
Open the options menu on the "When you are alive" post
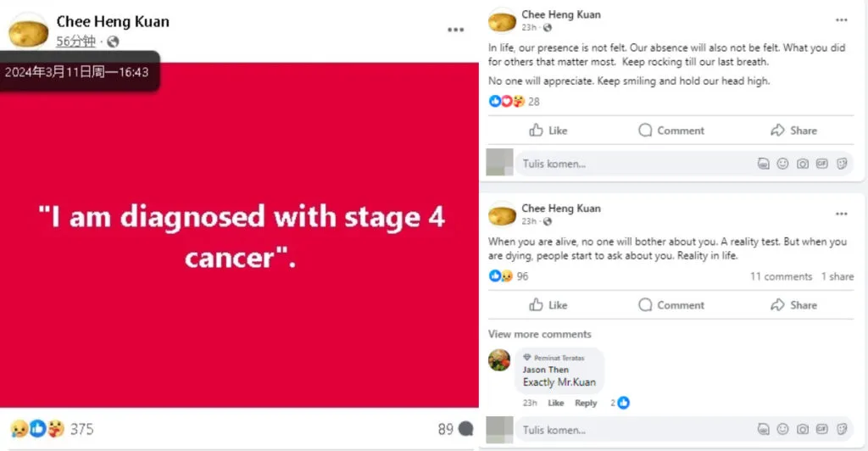click(x=841, y=214)
